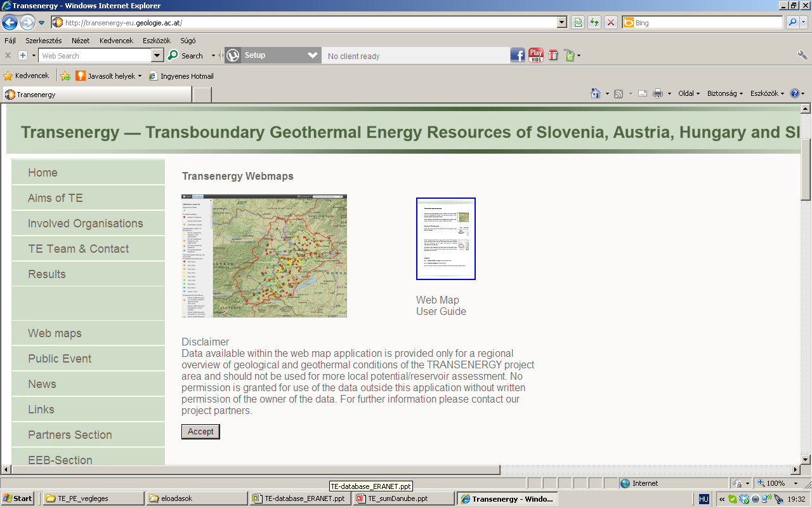Screen dimensions: 812x508
Task: Click the uTorrent logo icon
Action: (233, 55)
